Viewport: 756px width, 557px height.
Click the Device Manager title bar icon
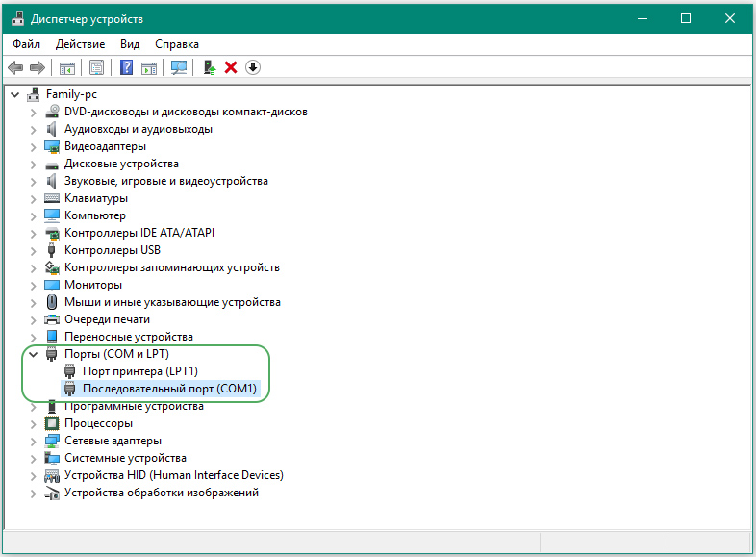click(18, 19)
